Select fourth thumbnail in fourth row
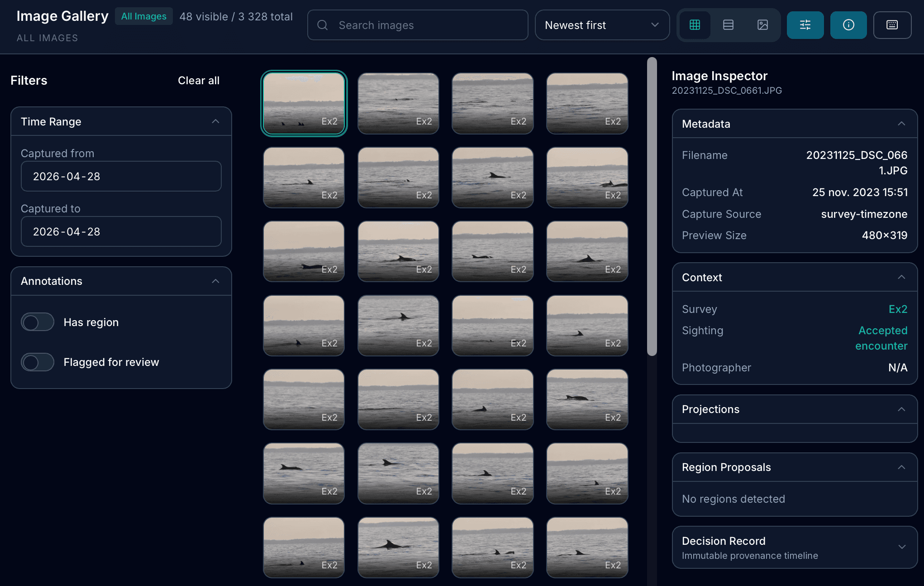The width and height of the screenshot is (924, 586). click(587, 326)
